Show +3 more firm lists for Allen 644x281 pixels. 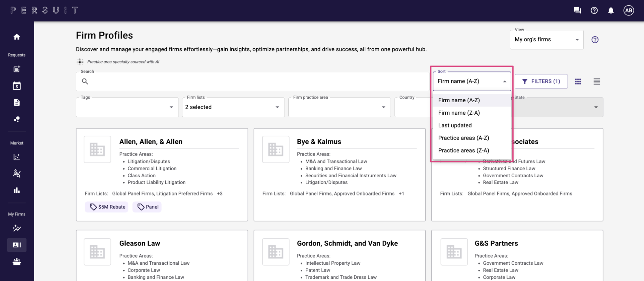click(x=220, y=194)
